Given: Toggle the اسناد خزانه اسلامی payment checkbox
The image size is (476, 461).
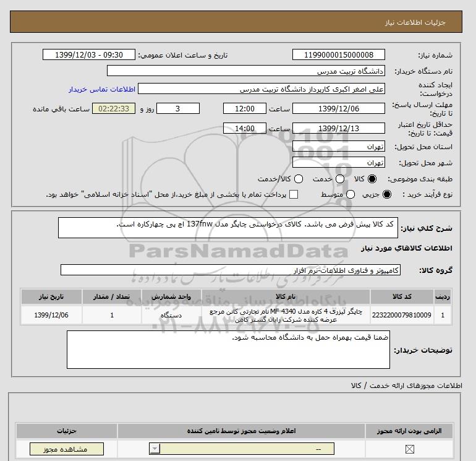Looking at the screenshot, I should tap(294, 194).
